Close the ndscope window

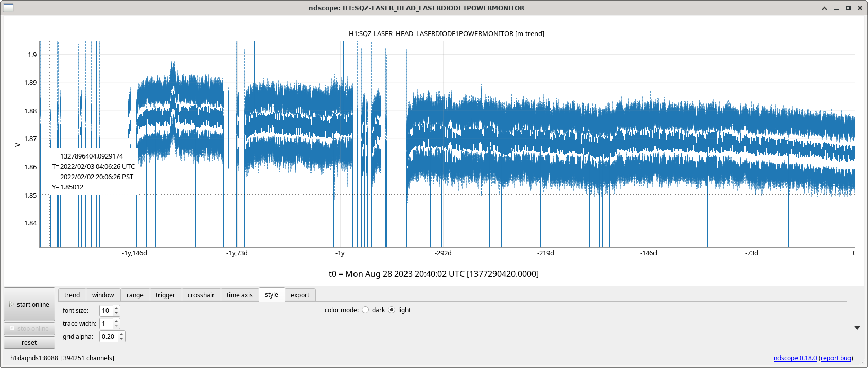coord(860,8)
